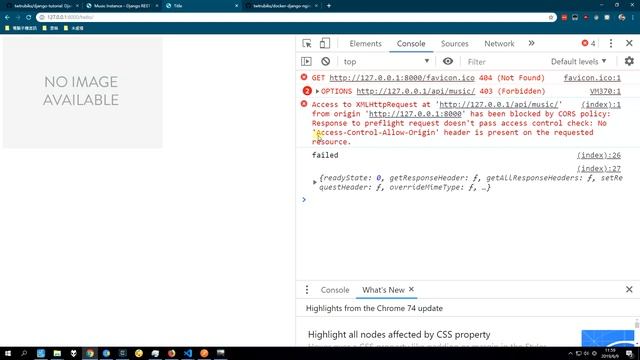Open the Default levels dropdown
The image size is (640, 360).
578,62
